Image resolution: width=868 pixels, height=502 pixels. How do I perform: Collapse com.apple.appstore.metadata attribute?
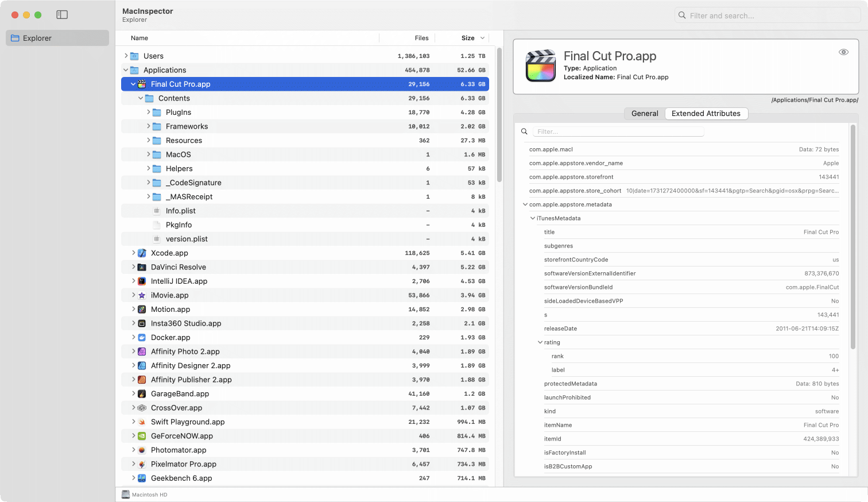(525, 204)
